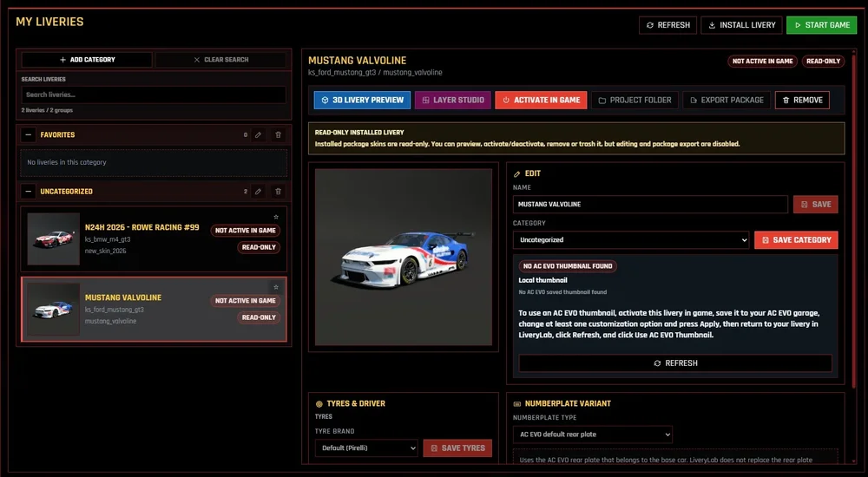Open the Tyre Brand dropdown

pyautogui.click(x=366, y=448)
